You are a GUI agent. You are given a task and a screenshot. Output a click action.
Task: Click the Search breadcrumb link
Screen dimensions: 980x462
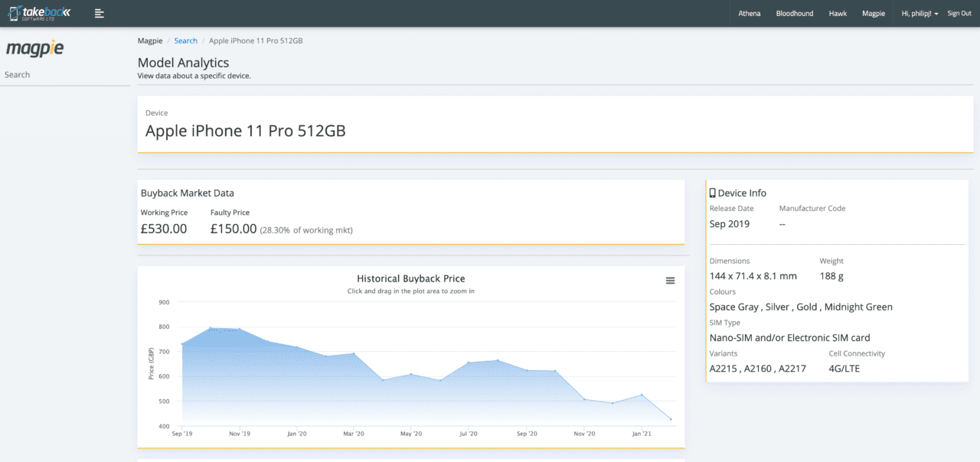[185, 41]
